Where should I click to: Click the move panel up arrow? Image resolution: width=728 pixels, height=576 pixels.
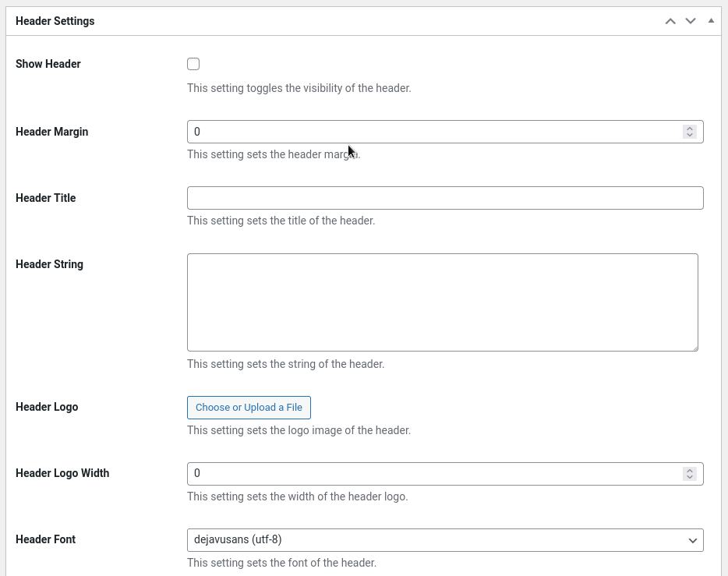click(x=670, y=21)
